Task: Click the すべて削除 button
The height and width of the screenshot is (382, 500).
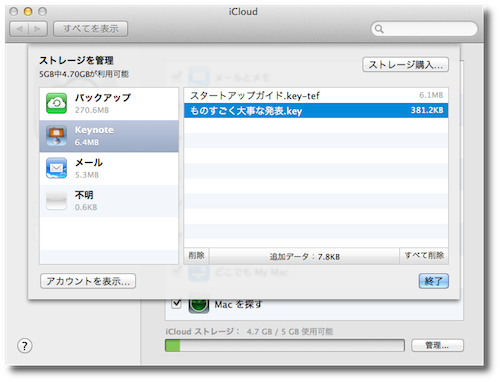Action: pos(424,256)
